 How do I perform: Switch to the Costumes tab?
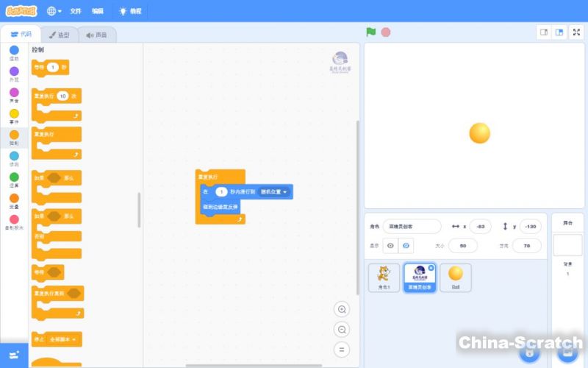pos(59,35)
